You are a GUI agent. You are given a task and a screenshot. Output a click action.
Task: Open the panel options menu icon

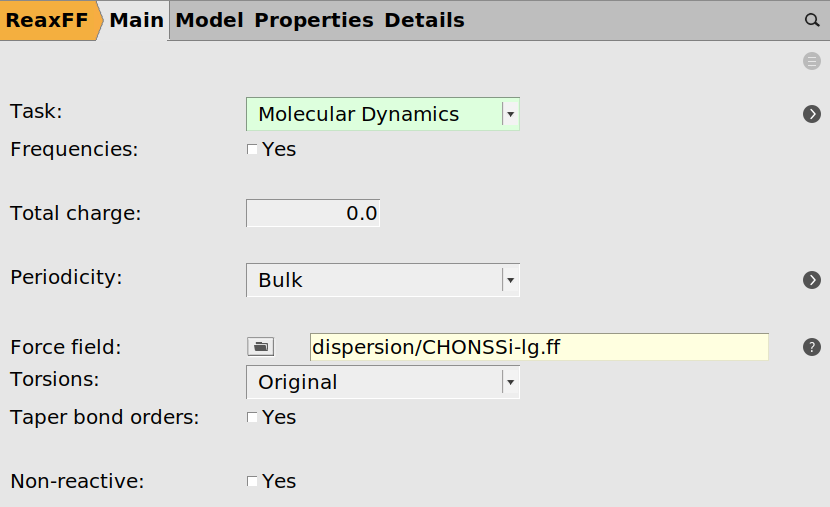click(812, 61)
